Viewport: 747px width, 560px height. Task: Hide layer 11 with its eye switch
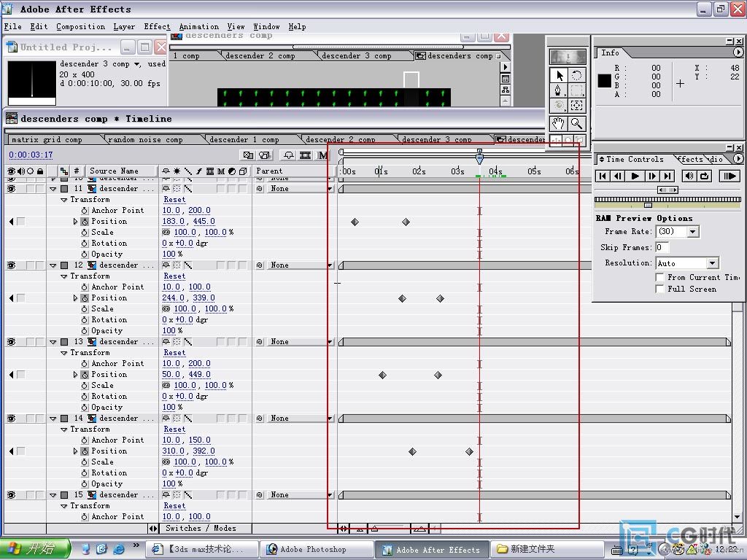click(x=12, y=189)
